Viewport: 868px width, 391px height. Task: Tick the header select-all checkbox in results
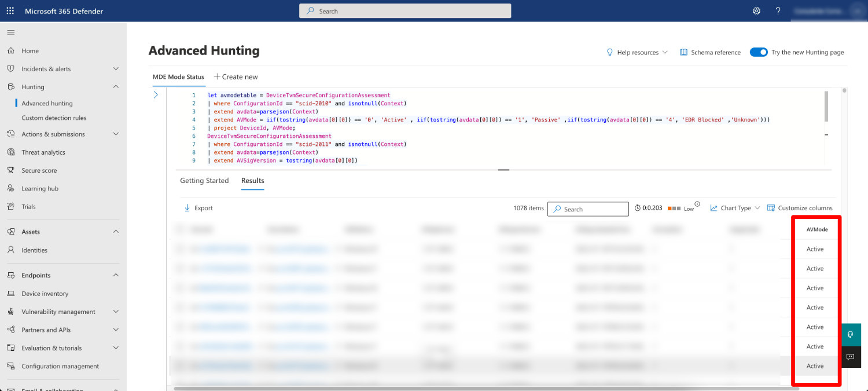[x=179, y=229]
